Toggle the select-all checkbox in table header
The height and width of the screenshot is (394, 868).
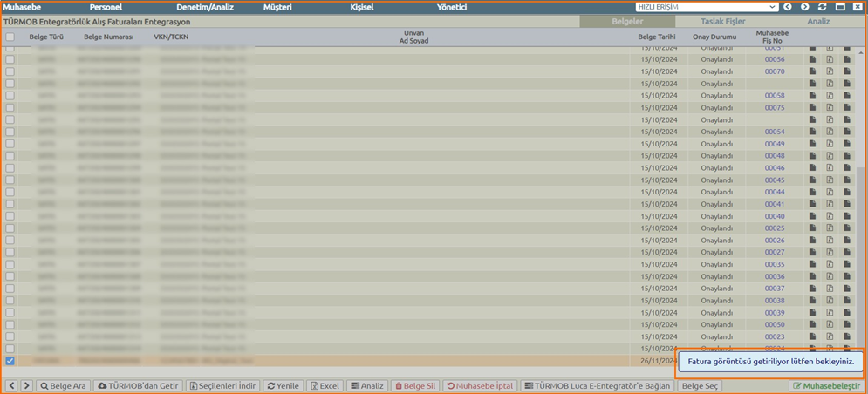pos(10,37)
